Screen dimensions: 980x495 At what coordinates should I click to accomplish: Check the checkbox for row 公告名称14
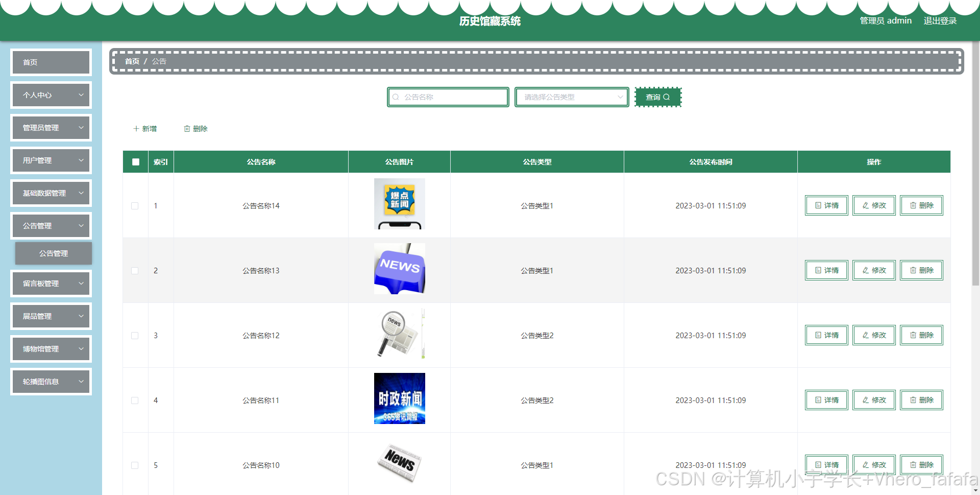135,206
